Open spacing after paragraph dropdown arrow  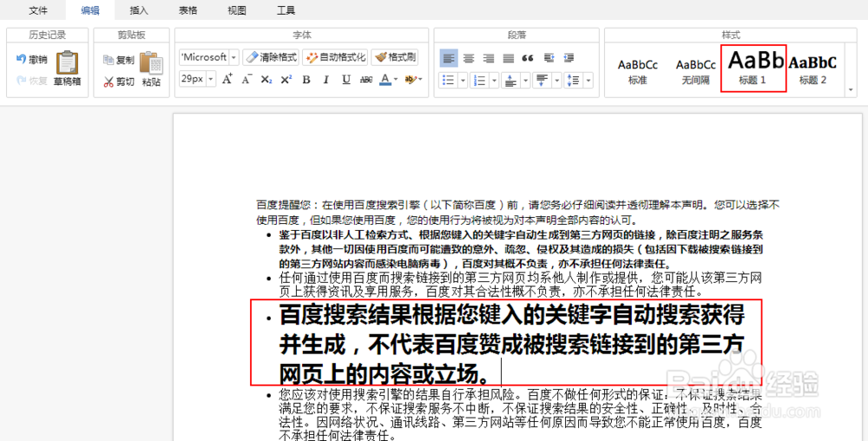[557, 80]
